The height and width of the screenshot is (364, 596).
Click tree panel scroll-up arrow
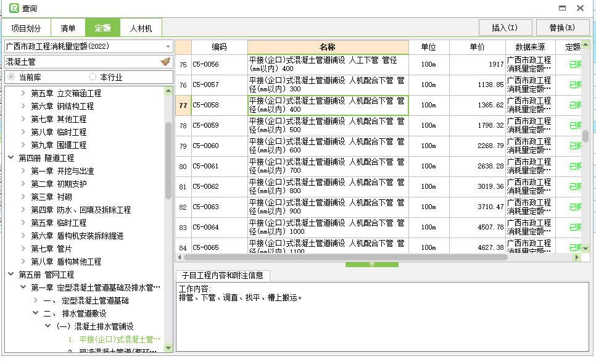point(168,91)
